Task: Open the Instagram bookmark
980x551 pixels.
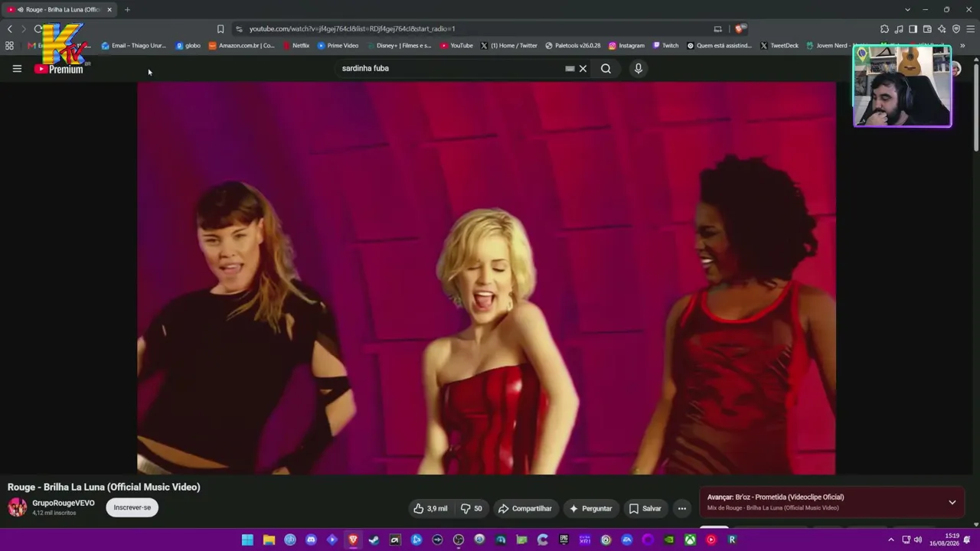Action: (x=626, y=46)
